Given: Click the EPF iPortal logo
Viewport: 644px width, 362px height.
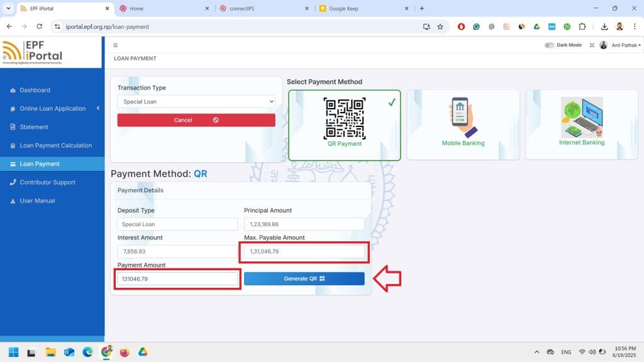Looking at the screenshot, I should point(33,52).
